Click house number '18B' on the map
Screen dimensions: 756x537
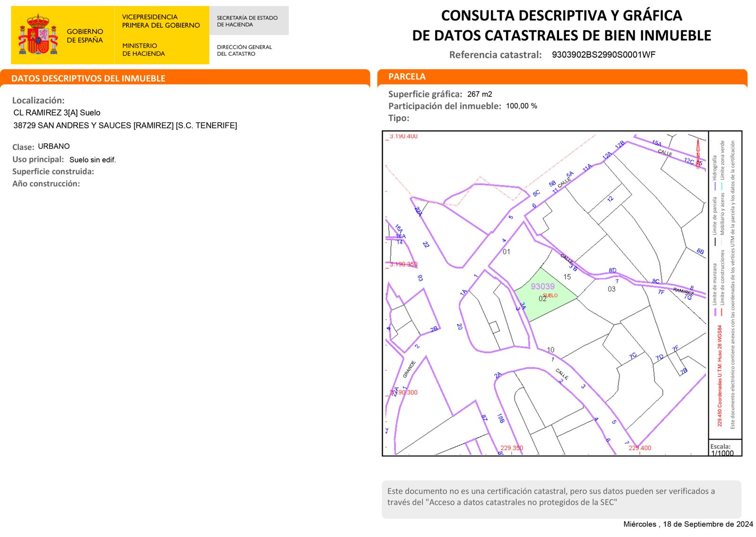[x=500, y=418]
